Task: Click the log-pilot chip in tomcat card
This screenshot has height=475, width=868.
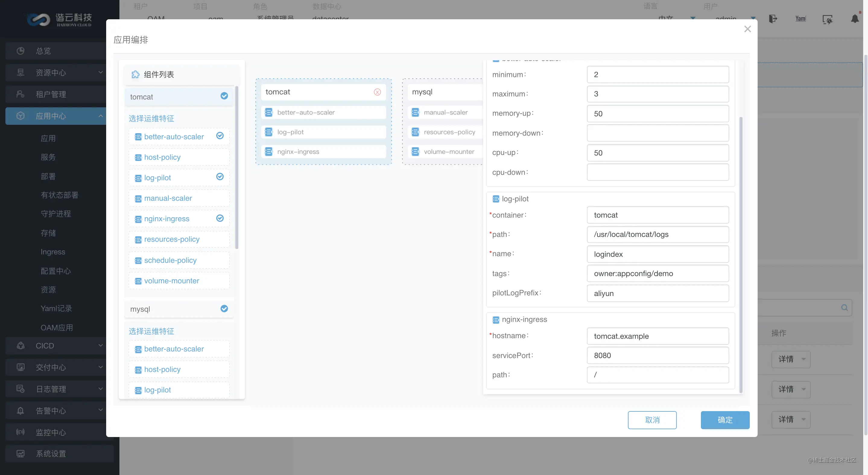Action: point(324,132)
